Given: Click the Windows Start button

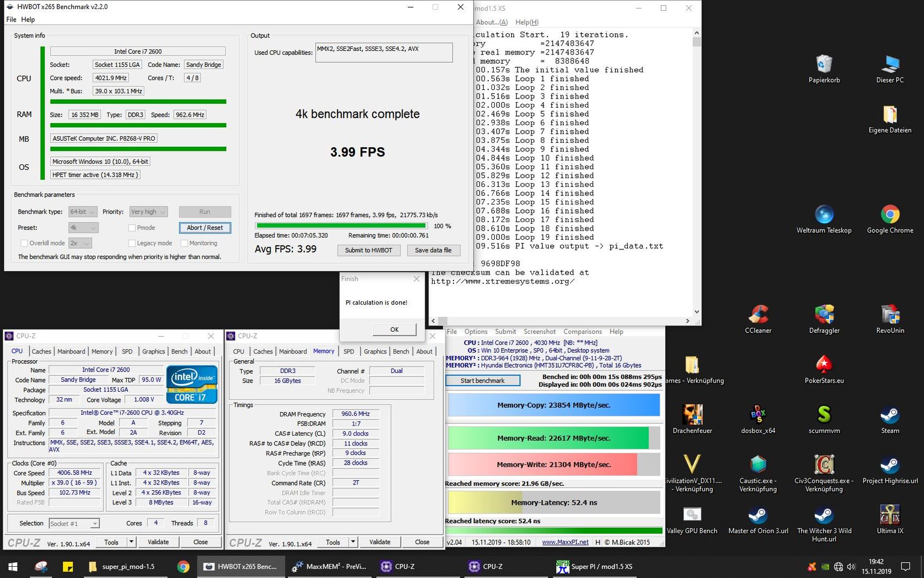Looking at the screenshot, I should pos(13,567).
